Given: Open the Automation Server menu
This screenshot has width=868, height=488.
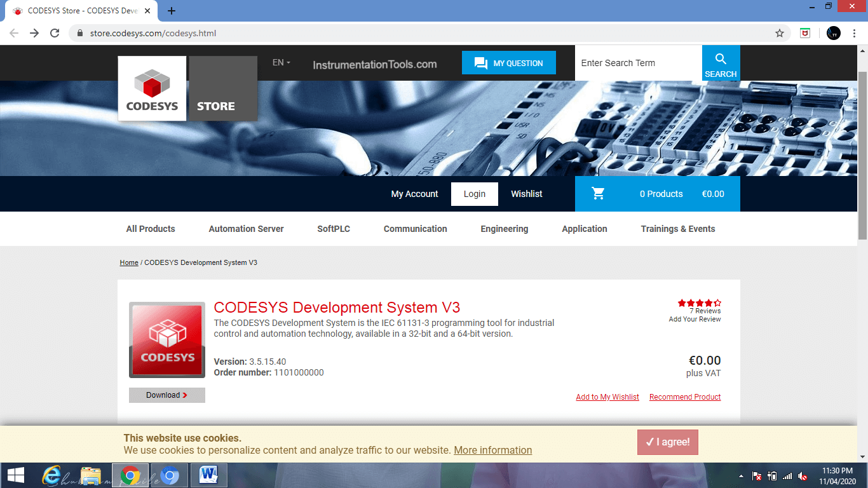Looking at the screenshot, I should tap(247, 229).
